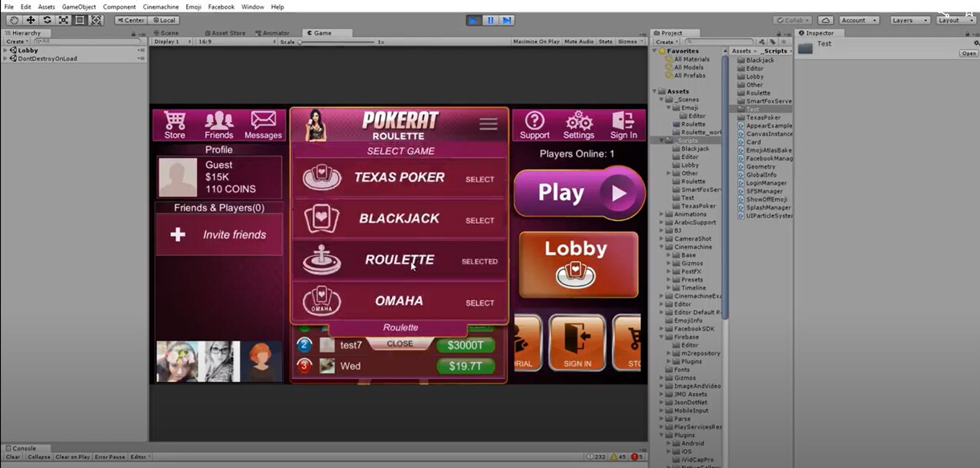This screenshot has height=468, width=980.
Task: Select the Rect transform tool
Action: click(80, 20)
